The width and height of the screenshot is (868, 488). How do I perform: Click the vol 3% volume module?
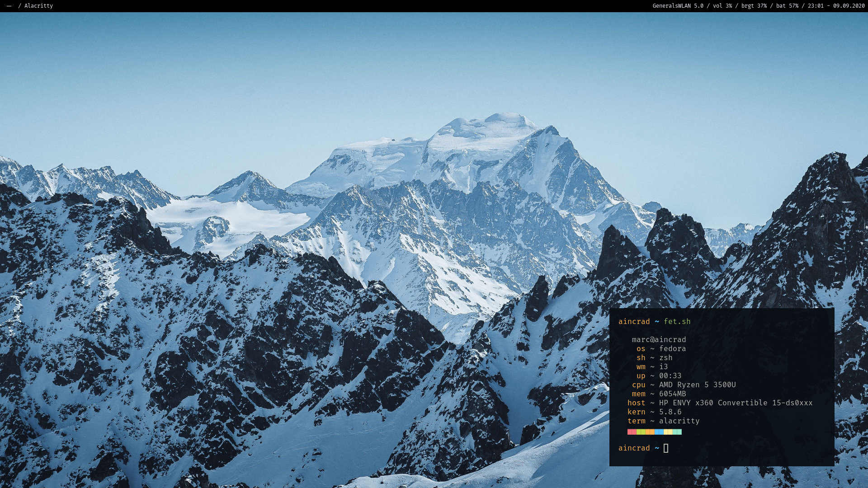click(722, 6)
